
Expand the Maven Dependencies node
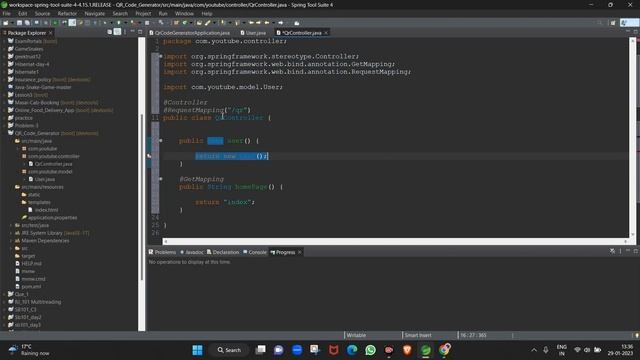(x=11, y=241)
